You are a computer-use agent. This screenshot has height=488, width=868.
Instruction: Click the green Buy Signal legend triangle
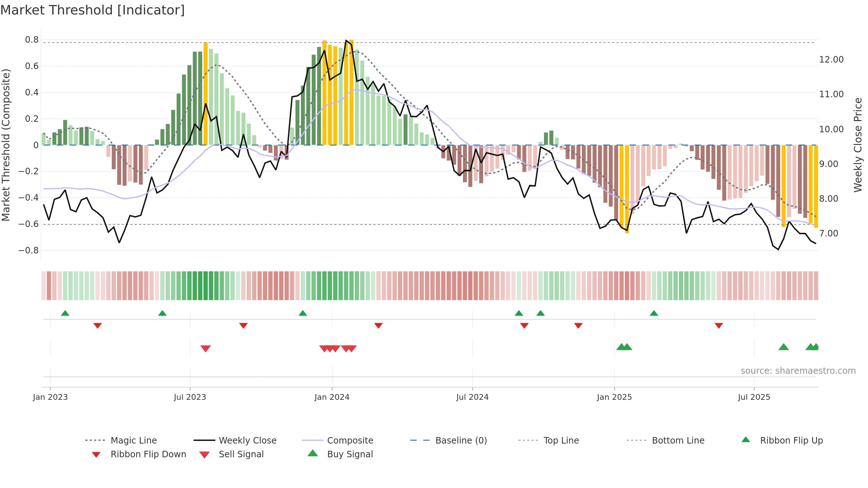(x=313, y=453)
